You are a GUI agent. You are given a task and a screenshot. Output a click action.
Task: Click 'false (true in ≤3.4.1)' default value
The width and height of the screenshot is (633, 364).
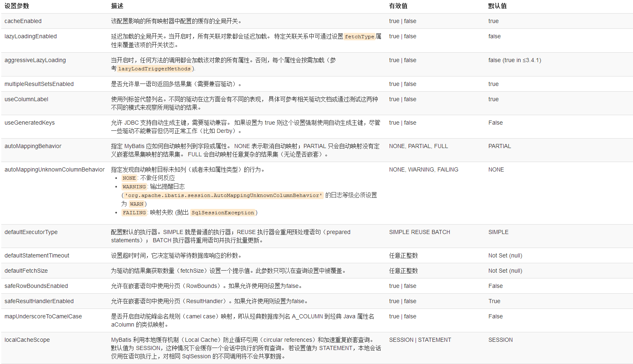click(x=515, y=60)
